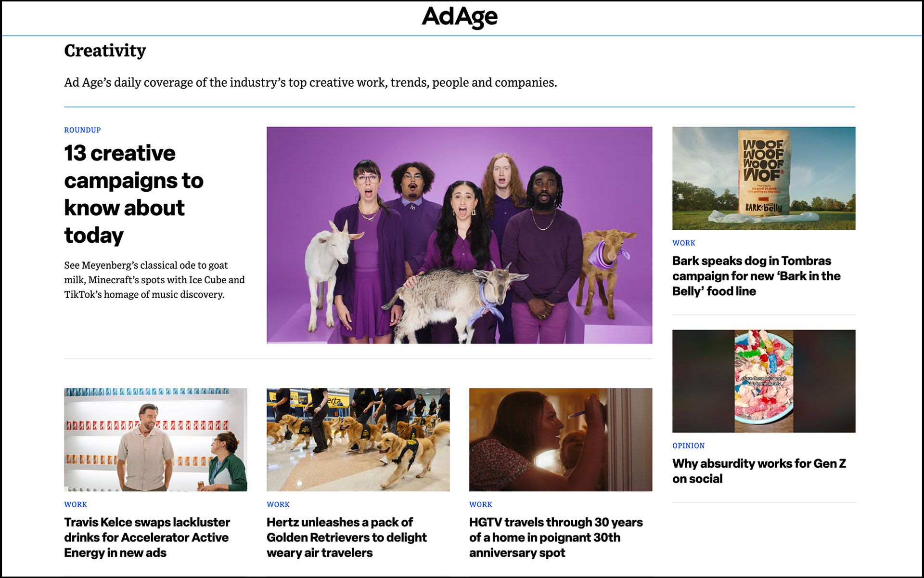Open the ROUNDUP category label
This screenshot has height=578, width=924.
click(82, 130)
